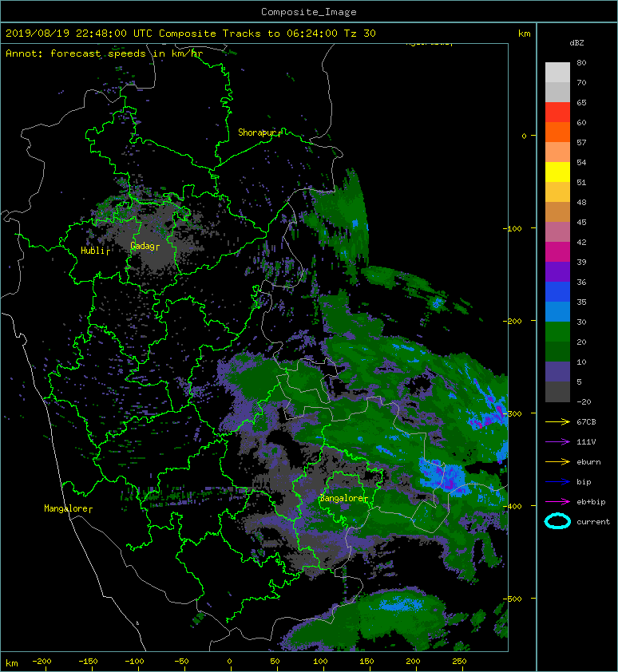Screen dimensions: 618x672
Task: Click the dBZ legend heading
Action: (576, 43)
